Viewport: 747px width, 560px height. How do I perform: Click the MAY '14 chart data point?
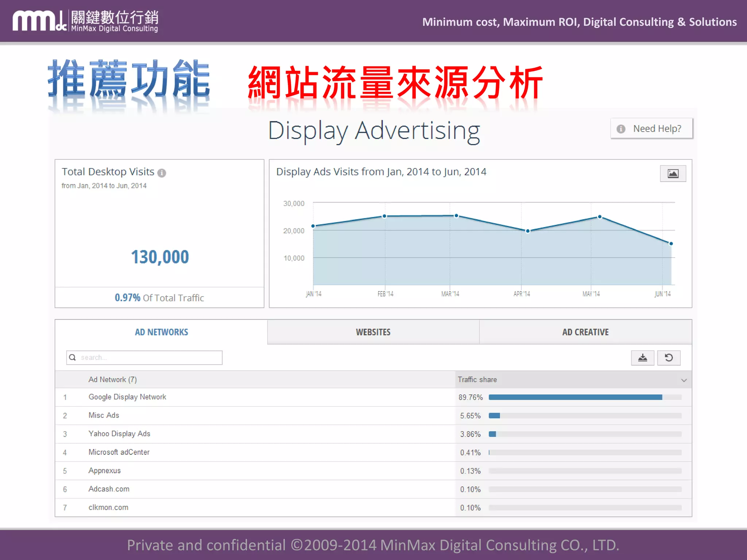click(x=600, y=217)
